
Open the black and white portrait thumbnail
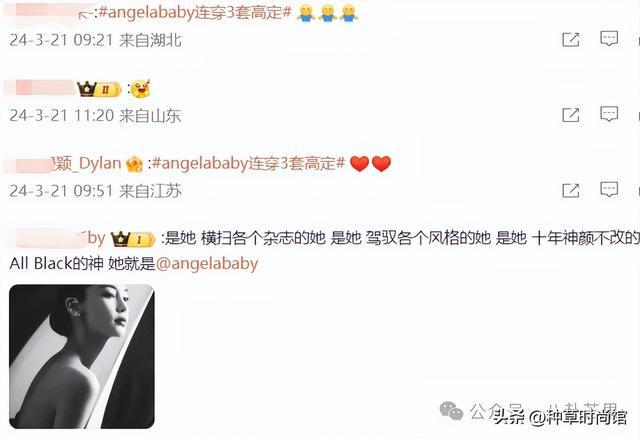click(x=82, y=356)
